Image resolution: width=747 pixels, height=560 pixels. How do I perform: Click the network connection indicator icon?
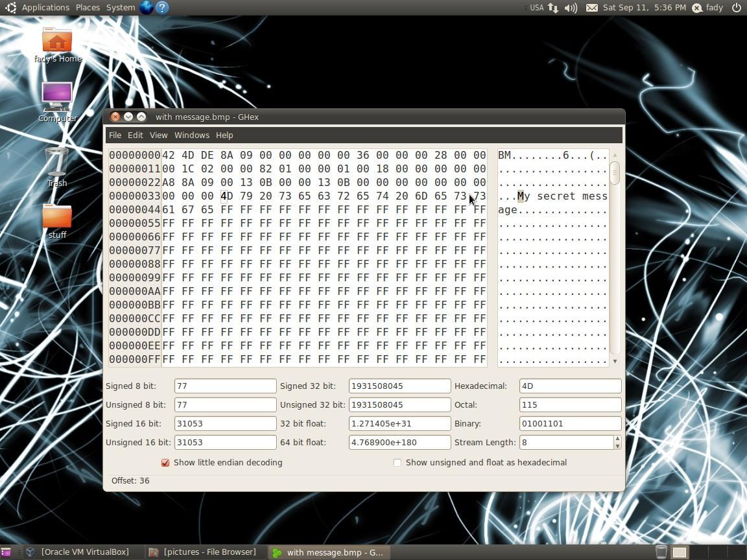[553, 8]
